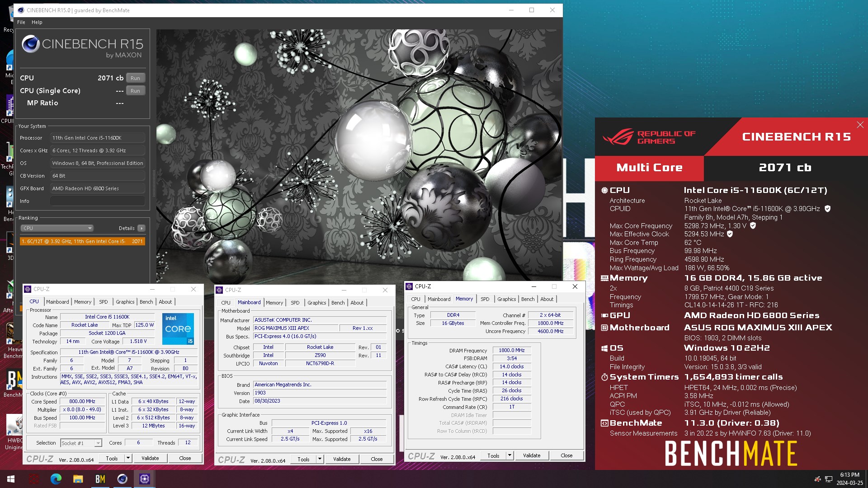
Task: Click Validate in CPU-Z Memory window
Action: (x=532, y=455)
